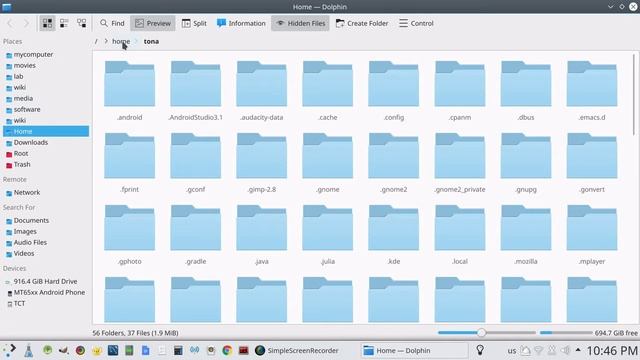Select the .emacs.d folder
Image resolution: width=640 pixels, height=360 pixels.
[592, 91]
